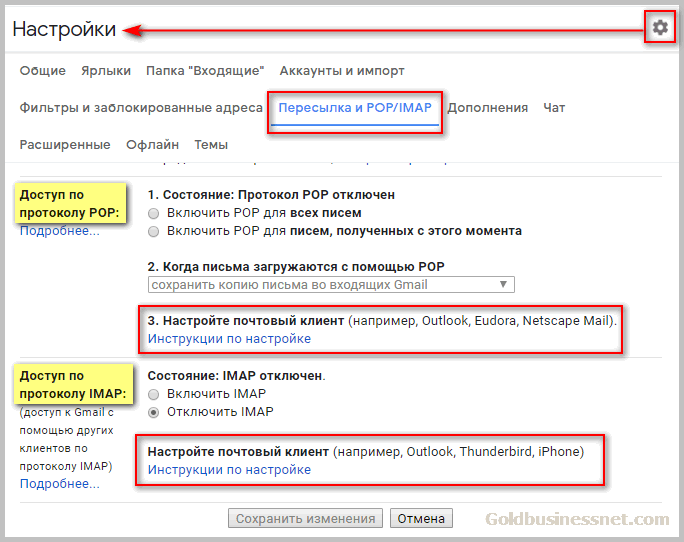Select POP for писем, полученных с этого момента
The width and height of the screenshot is (684, 542).
pyautogui.click(x=154, y=231)
